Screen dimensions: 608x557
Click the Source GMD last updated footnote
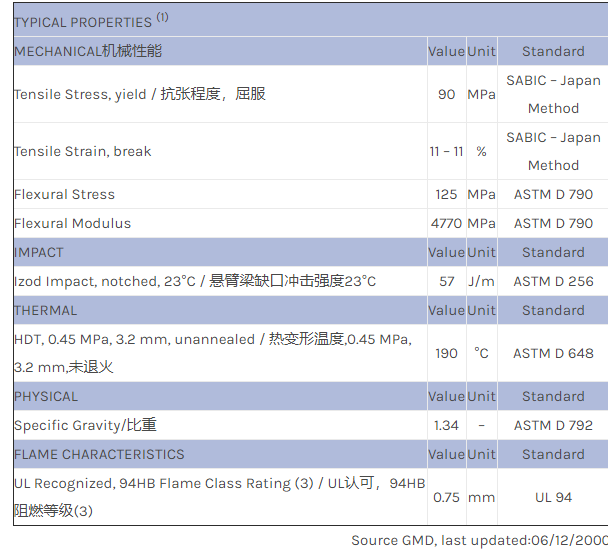pyautogui.click(x=478, y=541)
